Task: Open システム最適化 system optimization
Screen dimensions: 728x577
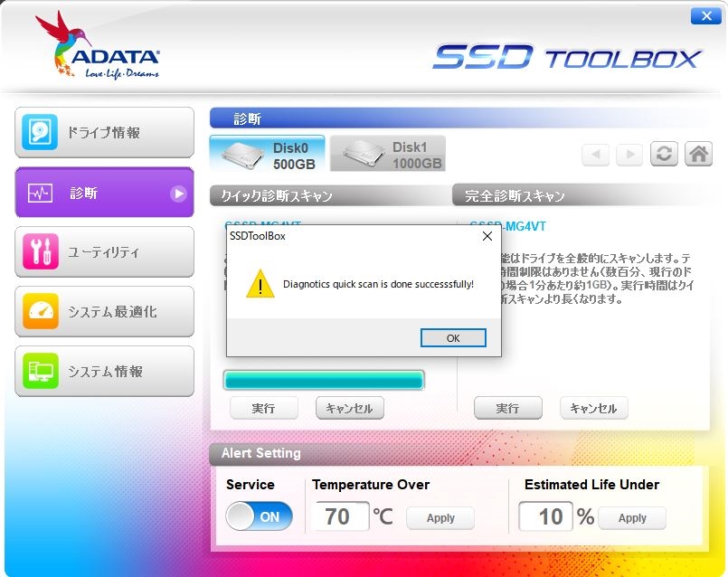Action: pos(105,311)
